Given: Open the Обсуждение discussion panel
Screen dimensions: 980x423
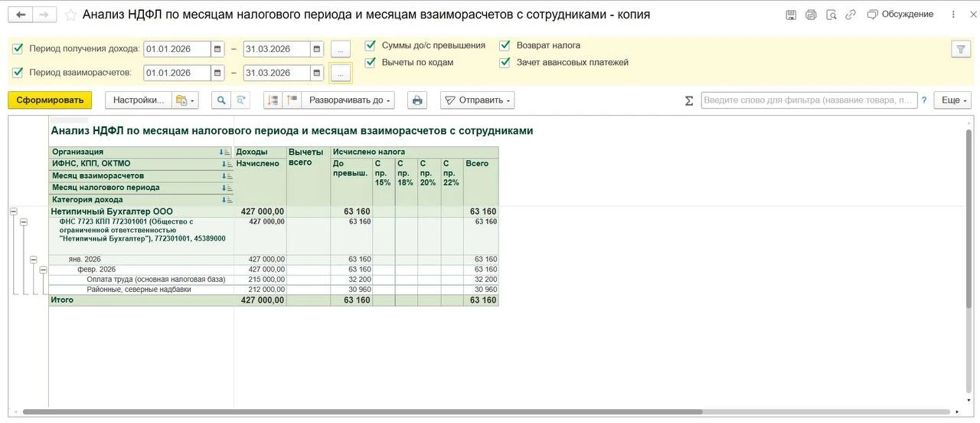Looking at the screenshot, I should [900, 15].
